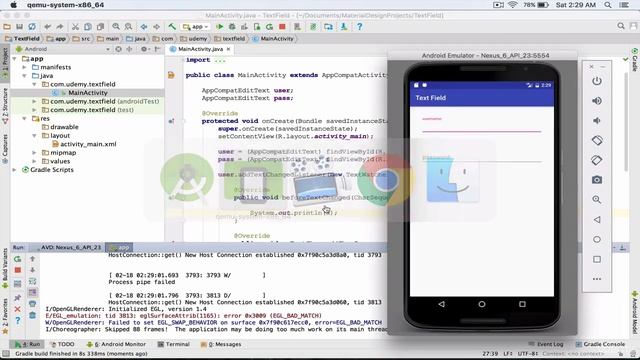Toggle Android Model side button
Viewport: 640px width, 360px height.
pyautogui.click(x=635, y=312)
